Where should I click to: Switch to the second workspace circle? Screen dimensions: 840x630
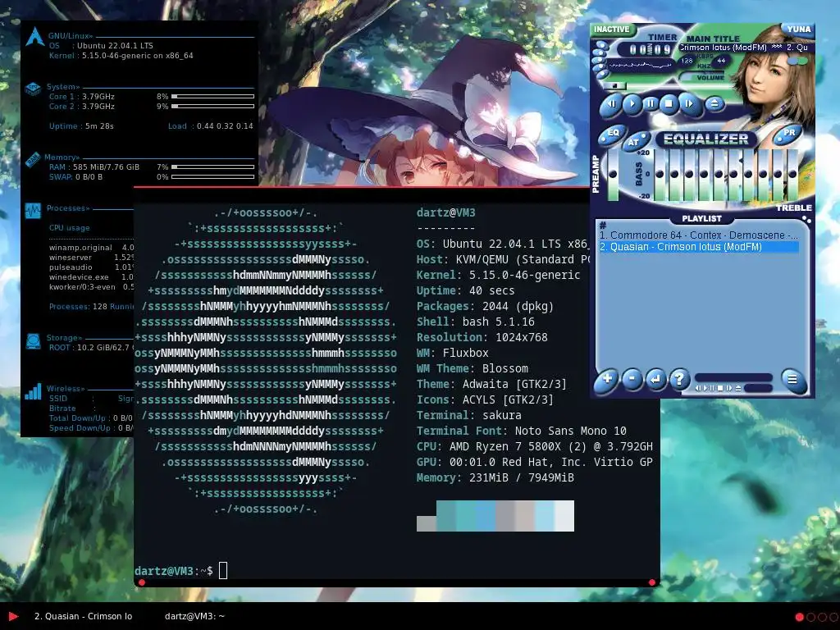pyautogui.click(x=810, y=617)
